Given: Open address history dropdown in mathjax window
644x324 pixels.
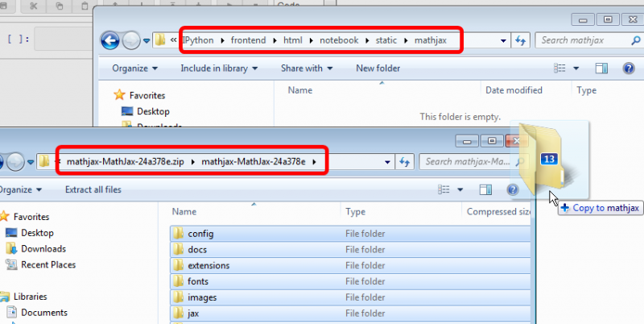Looking at the screenshot, I should 503,41.
